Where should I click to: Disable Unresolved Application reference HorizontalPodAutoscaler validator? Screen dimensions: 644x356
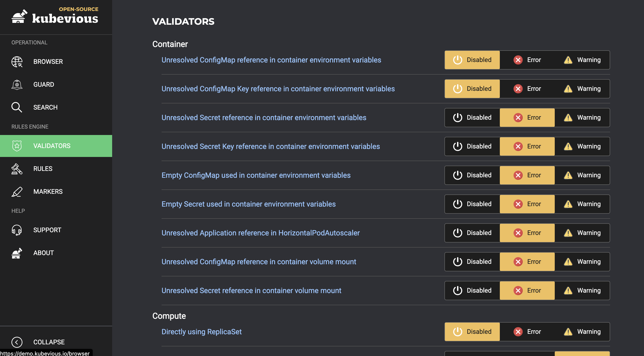pos(472,233)
